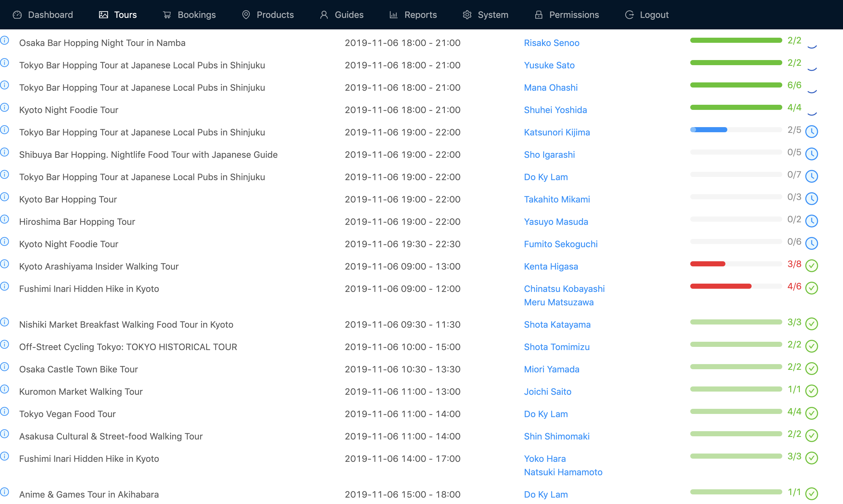The image size is (843, 504).
Task: Click info icon next to Hiroshima Bar Hopping Tour
Action: (4, 219)
